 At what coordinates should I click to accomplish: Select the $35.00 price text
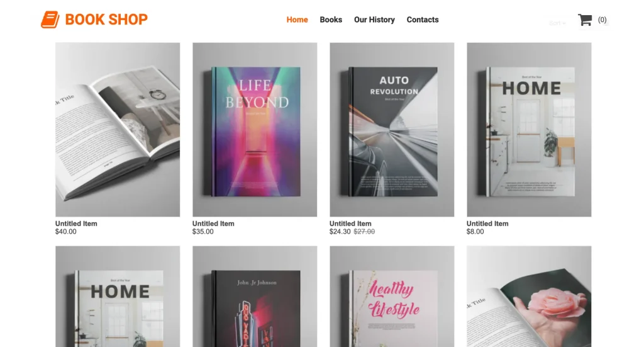[x=203, y=232]
